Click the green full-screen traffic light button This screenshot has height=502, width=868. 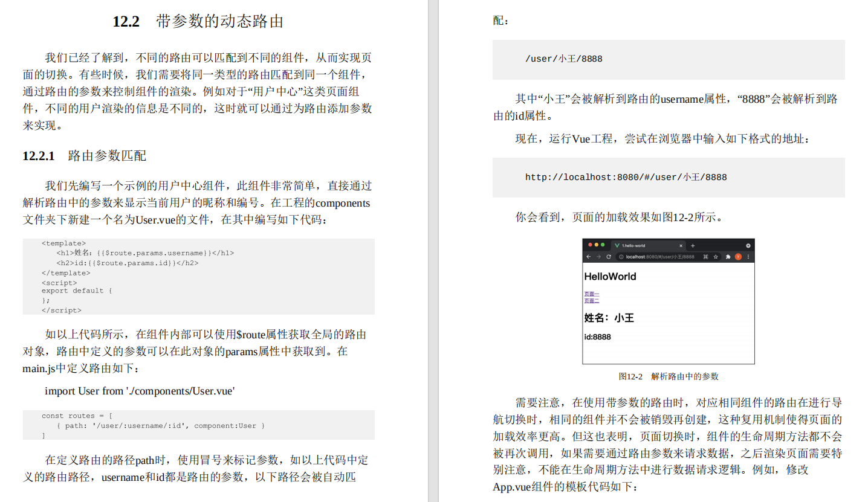[603, 244]
